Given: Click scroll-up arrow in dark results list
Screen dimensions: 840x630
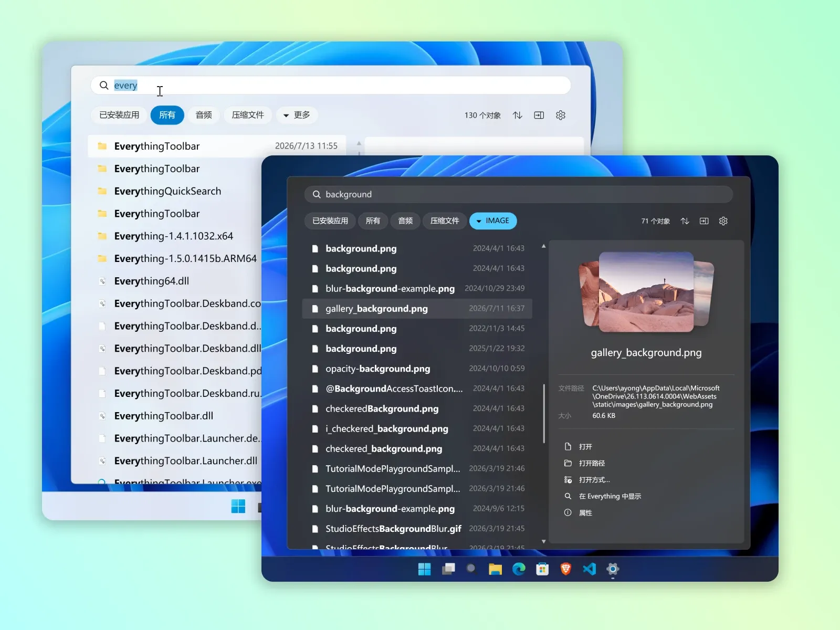Looking at the screenshot, I should 544,246.
